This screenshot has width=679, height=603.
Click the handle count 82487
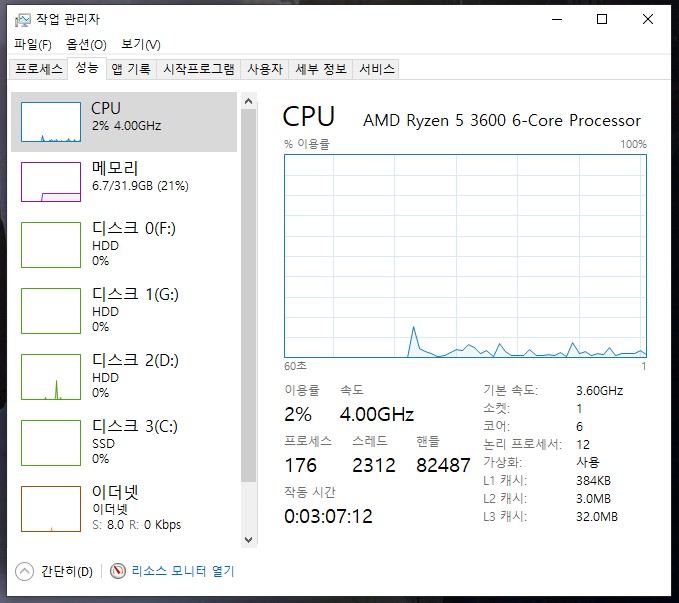click(x=443, y=465)
